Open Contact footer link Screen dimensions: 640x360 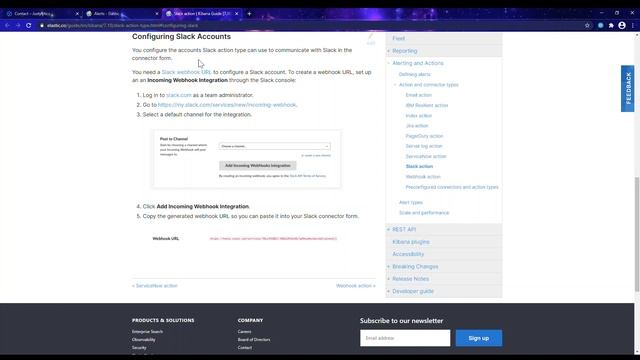pos(245,348)
